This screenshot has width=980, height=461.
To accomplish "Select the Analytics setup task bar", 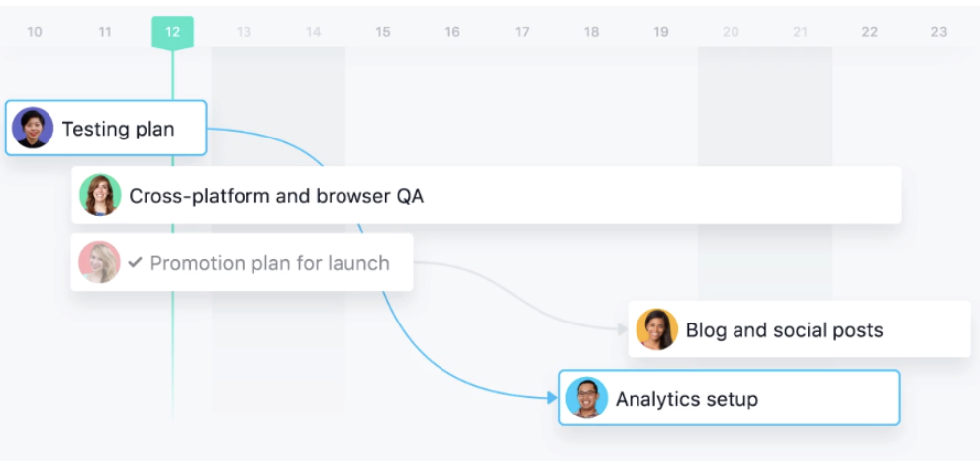I will [730, 398].
